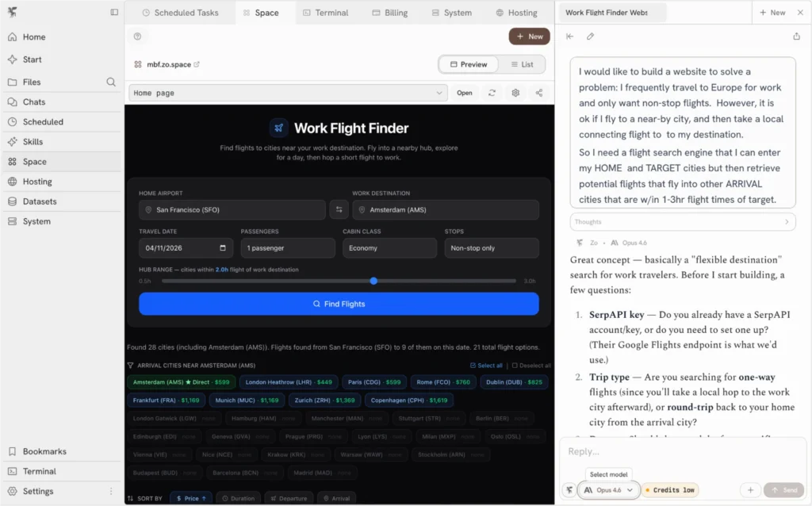Open the Opus 4.6 model selector
This screenshot has width=812, height=506.
[x=609, y=490]
